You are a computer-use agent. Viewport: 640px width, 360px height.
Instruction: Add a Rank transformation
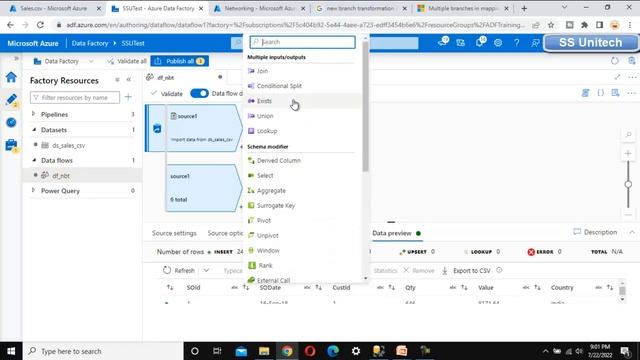(265, 265)
